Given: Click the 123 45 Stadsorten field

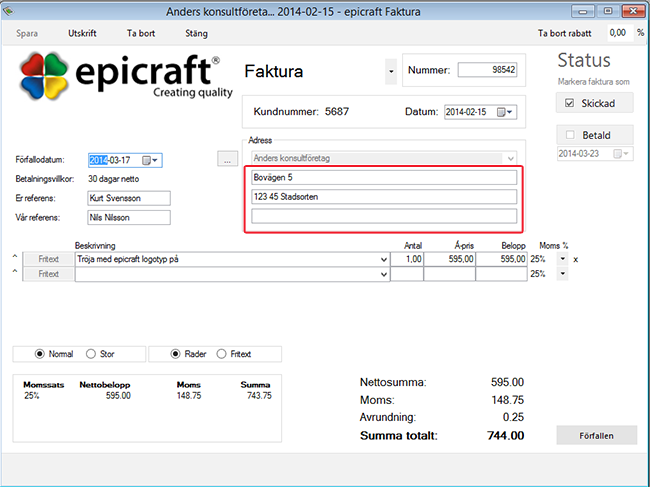Looking at the screenshot, I should coord(384,196).
